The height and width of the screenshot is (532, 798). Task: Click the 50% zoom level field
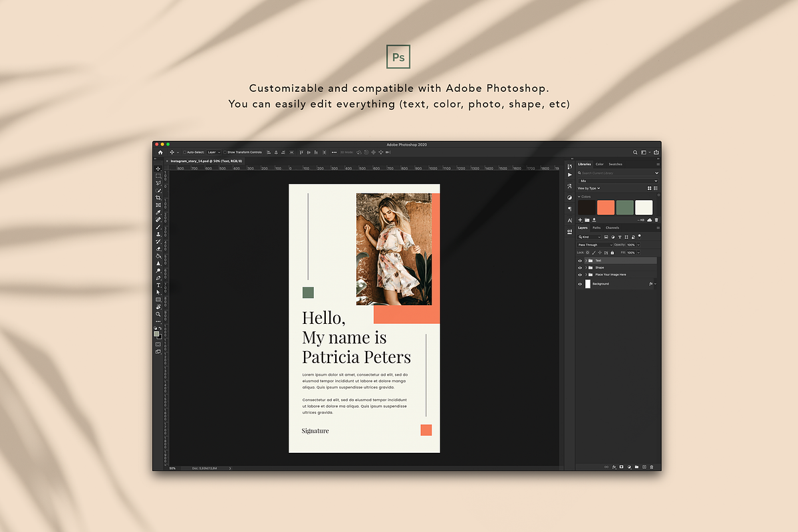pos(172,468)
